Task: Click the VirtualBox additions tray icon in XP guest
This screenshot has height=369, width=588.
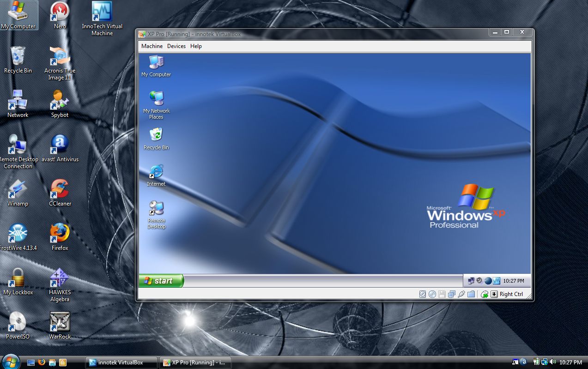Action: [x=497, y=280]
